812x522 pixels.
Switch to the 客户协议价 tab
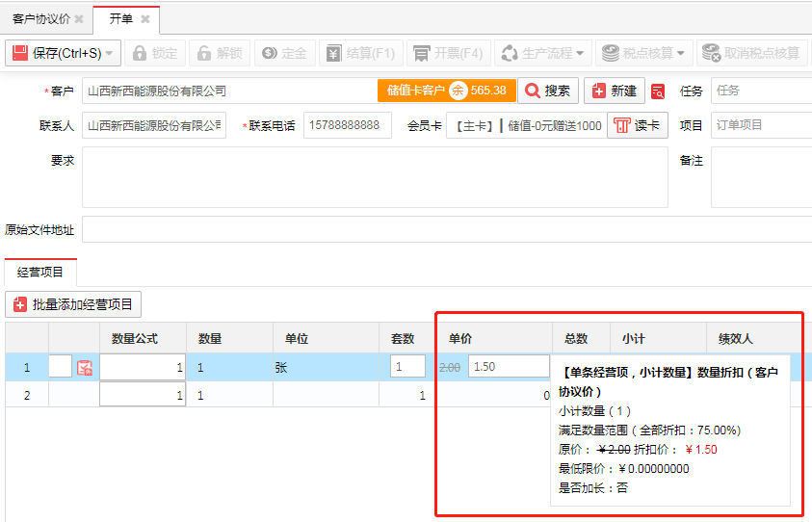40,19
